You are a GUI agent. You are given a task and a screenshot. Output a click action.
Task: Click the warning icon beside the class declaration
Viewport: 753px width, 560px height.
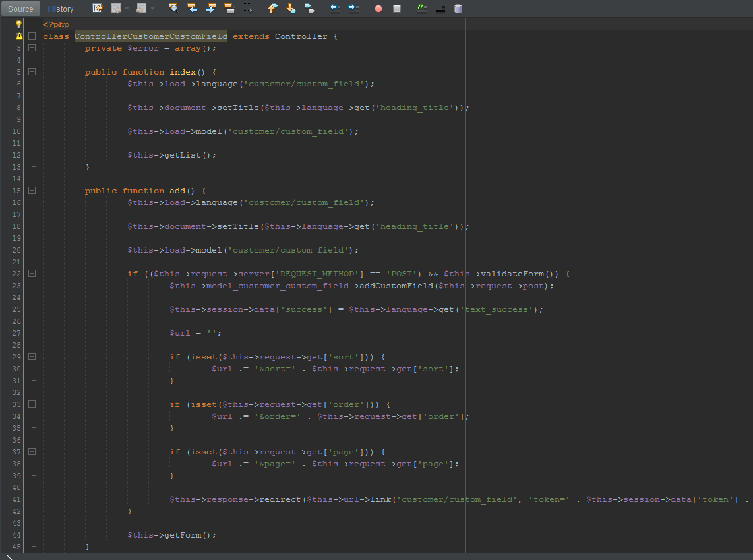coord(18,36)
